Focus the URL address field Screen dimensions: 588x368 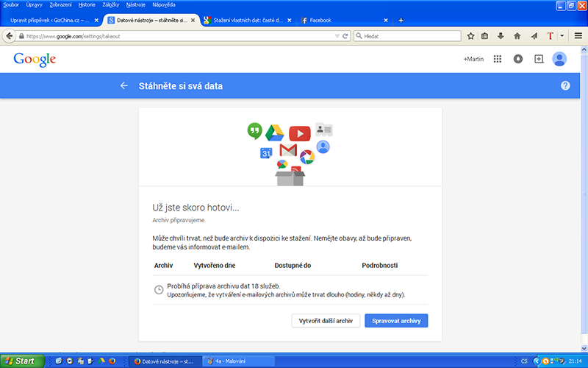click(x=179, y=36)
